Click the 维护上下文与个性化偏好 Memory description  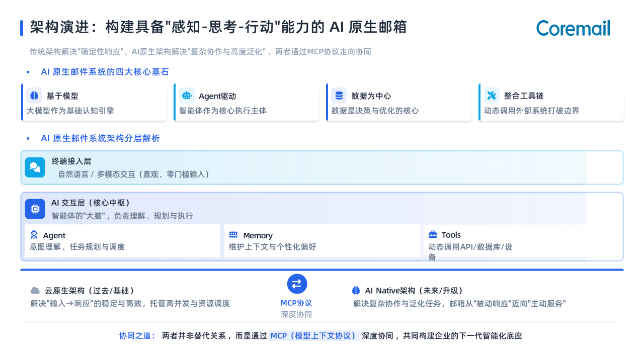point(273,247)
